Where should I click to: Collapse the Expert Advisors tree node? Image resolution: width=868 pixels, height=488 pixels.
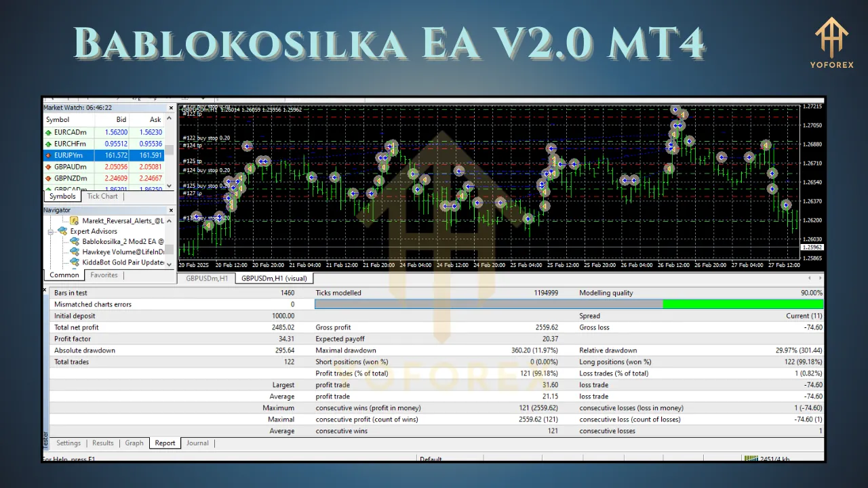[51, 231]
